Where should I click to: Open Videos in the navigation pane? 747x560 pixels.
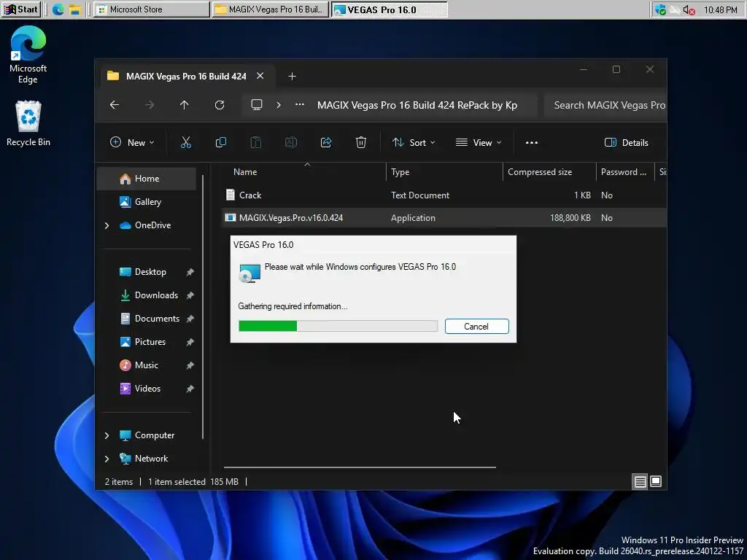coord(147,389)
